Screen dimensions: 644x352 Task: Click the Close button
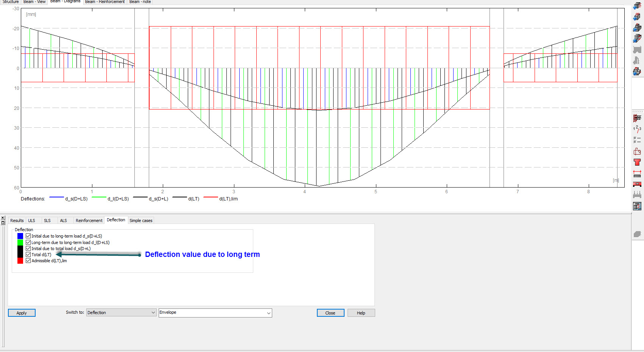pyautogui.click(x=331, y=313)
